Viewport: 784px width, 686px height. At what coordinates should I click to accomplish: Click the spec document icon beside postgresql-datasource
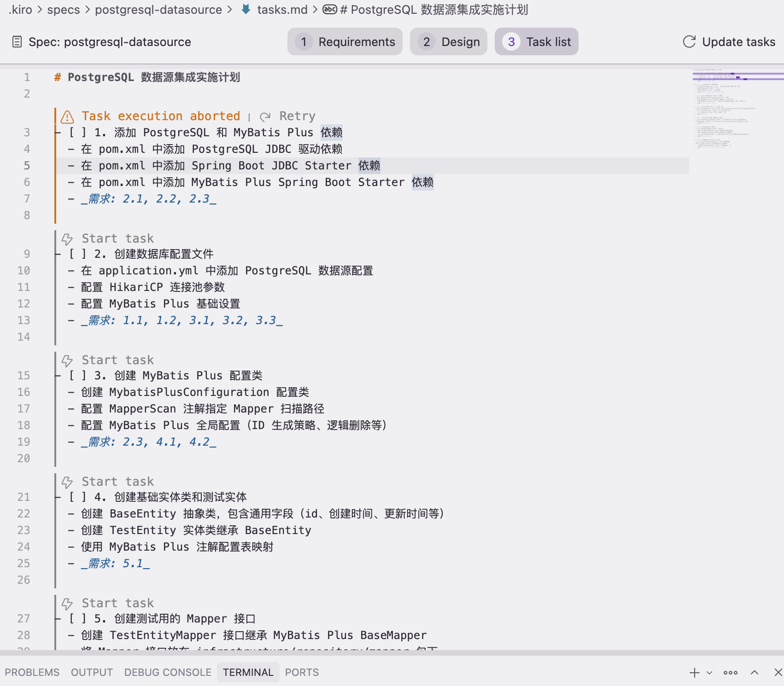(x=17, y=42)
